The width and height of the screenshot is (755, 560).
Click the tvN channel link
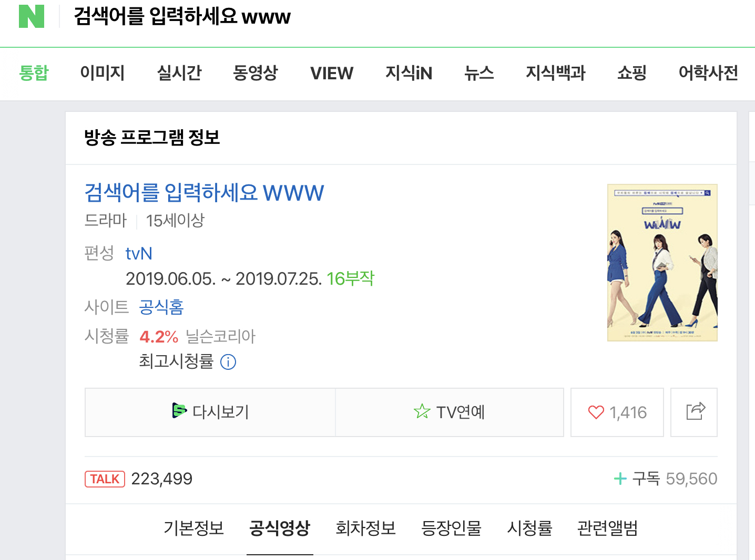click(x=139, y=254)
